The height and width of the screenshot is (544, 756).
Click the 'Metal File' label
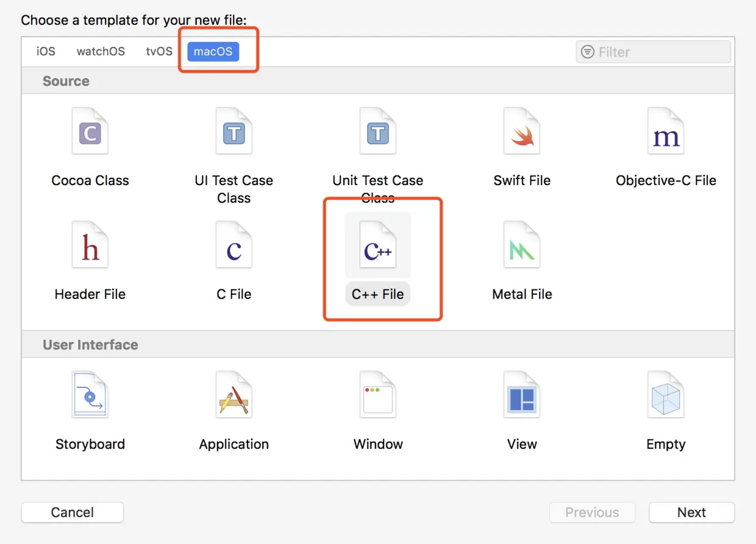tap(522, 294)
